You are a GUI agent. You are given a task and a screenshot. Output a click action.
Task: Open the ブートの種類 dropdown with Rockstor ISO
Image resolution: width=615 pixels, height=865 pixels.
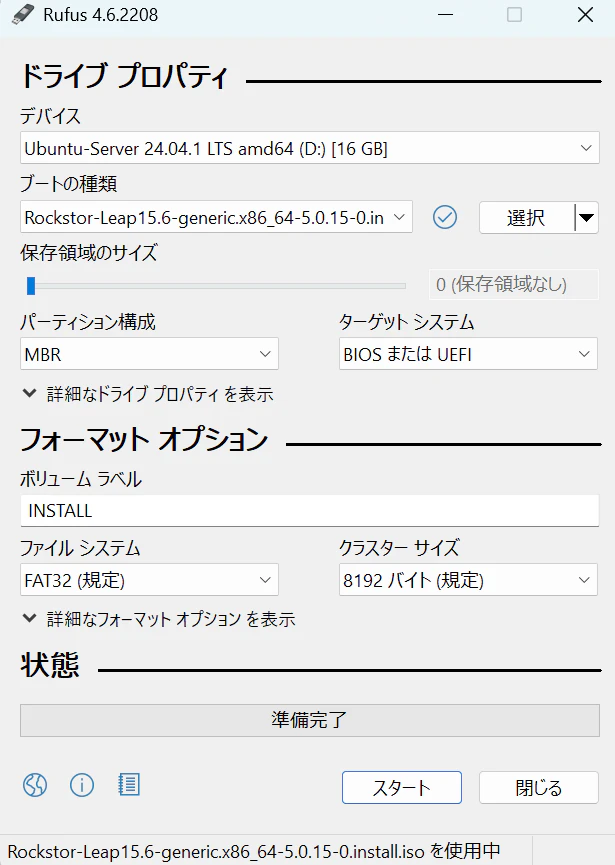(216, 217)
